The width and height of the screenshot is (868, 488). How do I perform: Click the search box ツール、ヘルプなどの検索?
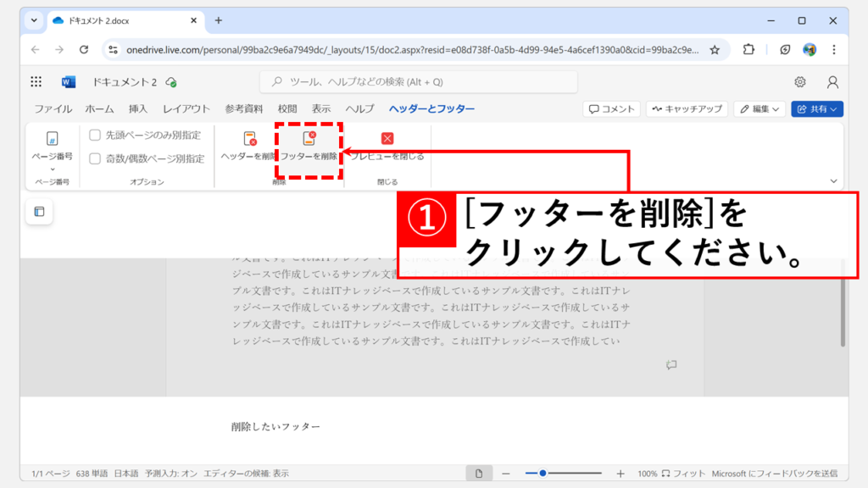[x=419, y=82]
